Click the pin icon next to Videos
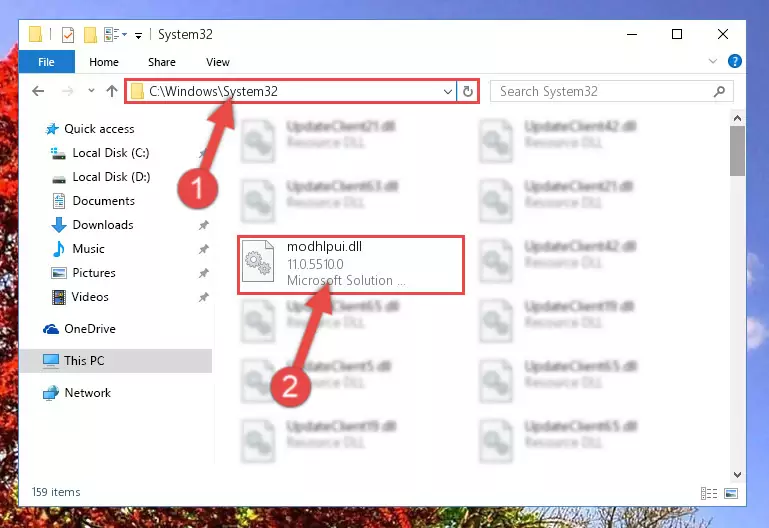This screenshot has height=528, width=769. (204, 297)
